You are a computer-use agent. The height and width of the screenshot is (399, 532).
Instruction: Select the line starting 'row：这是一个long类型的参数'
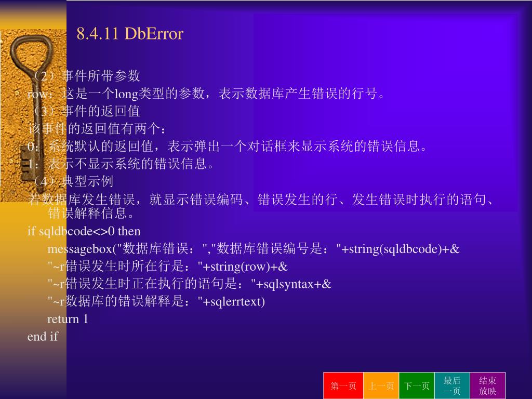click(206, 94)
